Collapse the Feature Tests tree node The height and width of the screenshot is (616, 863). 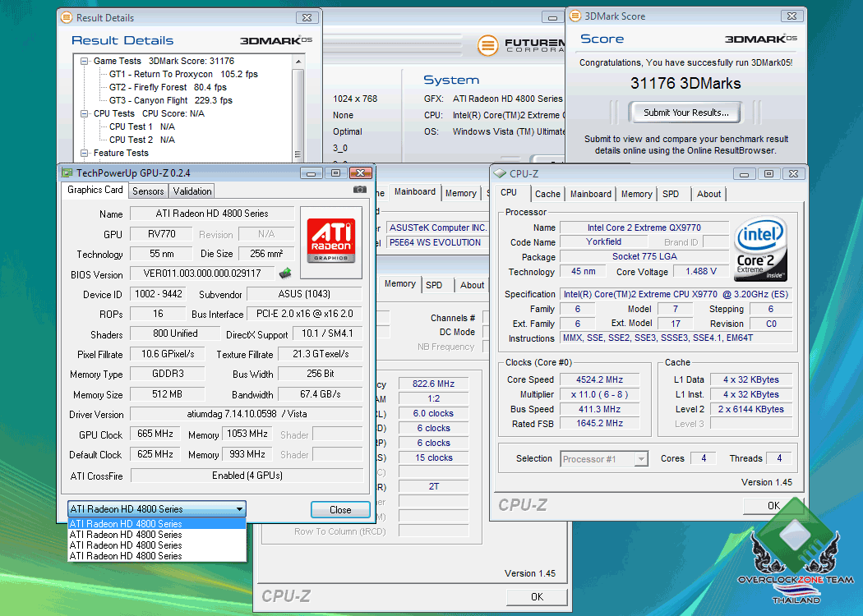pyautogui.click(x=84, y=154)
